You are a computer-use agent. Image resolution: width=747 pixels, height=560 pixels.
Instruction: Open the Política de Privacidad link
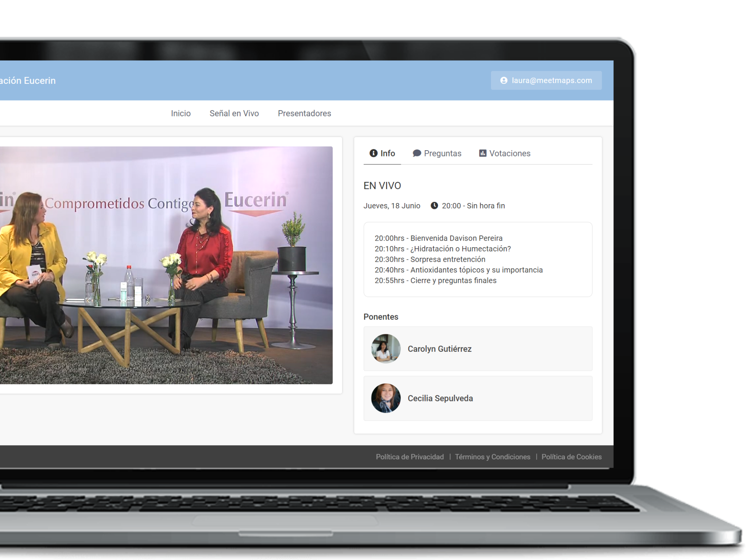410,457
